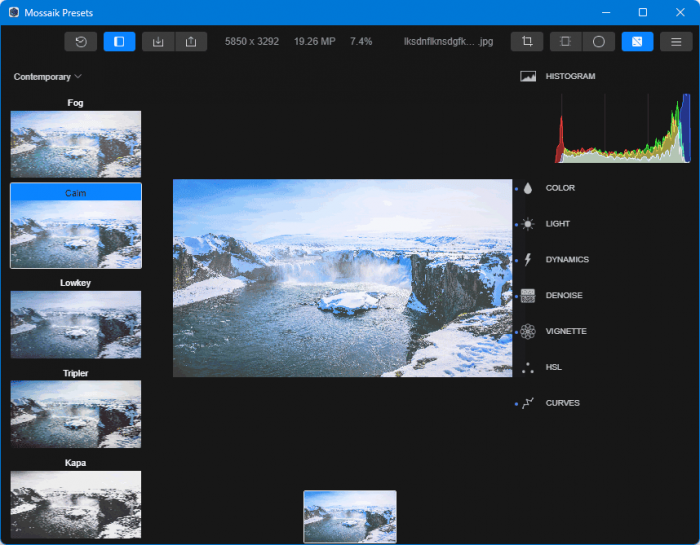This screenshot has width=700, height=545.
Task: Open the hamburger menu
Action: tap(677, 41)
